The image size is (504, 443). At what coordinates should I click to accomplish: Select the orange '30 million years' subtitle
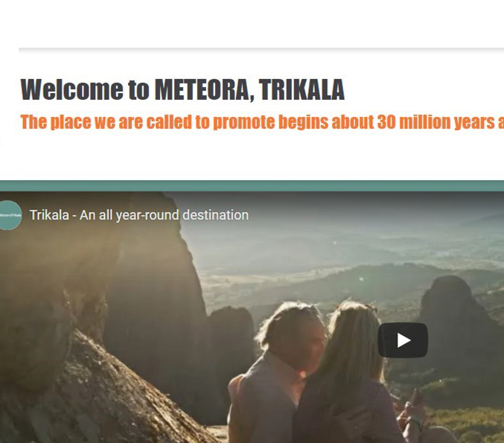262,122
